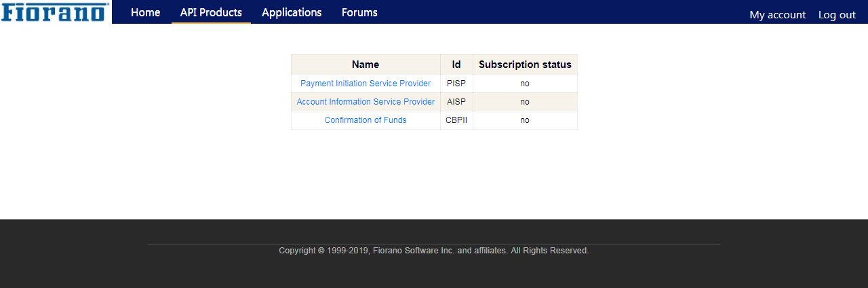Click subscription status in the CBPII row
The image size is (868, 288).
(525, 120)
